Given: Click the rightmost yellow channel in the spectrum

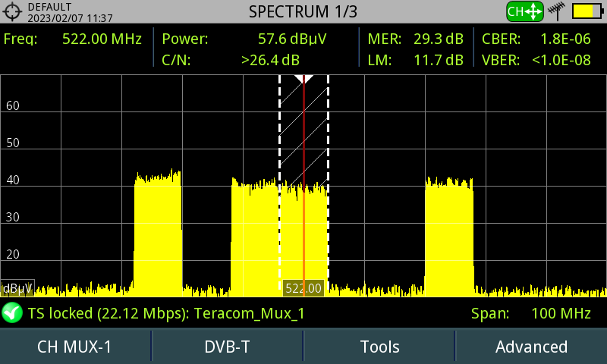Looking at the screenshot, I should (449, 237).
